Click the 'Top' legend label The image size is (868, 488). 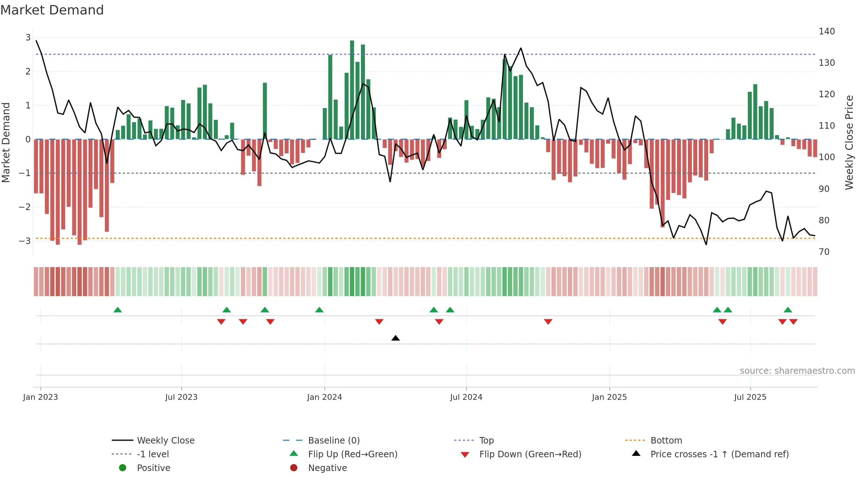486,441
